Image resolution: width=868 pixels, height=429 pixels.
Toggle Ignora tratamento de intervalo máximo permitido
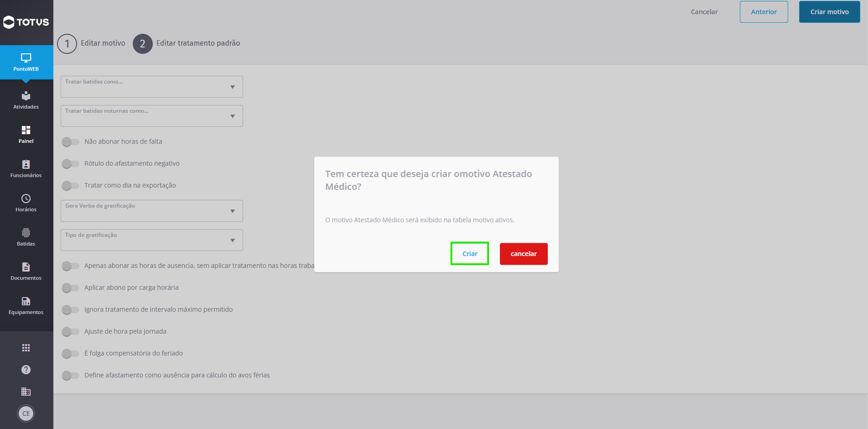coord(71,309)
